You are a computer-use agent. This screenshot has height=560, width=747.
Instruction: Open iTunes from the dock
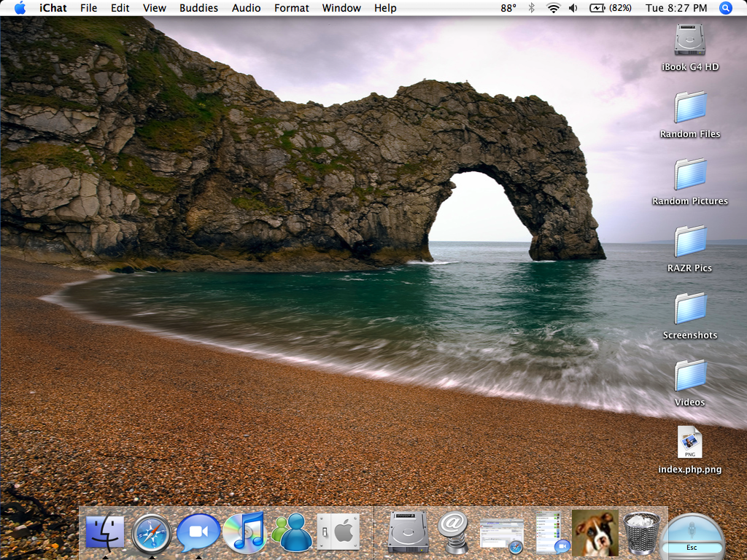(x=244, y=532)
